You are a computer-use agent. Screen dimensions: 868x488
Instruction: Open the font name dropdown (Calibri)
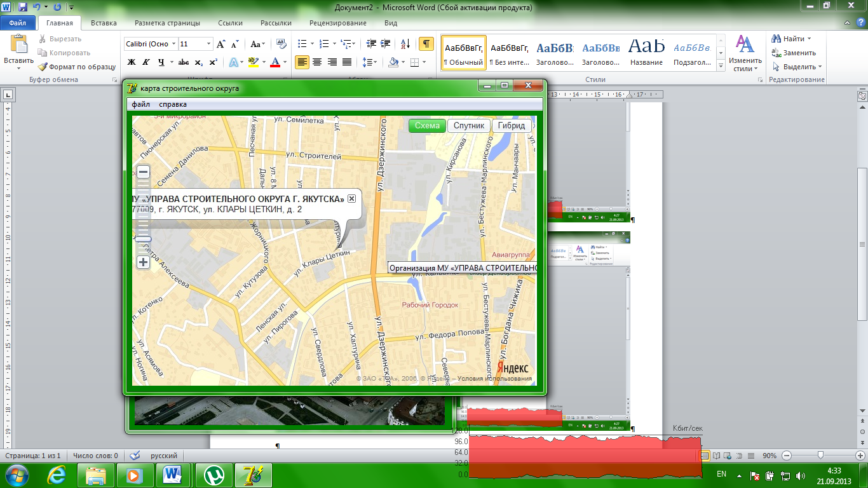(x=174, y=44)
